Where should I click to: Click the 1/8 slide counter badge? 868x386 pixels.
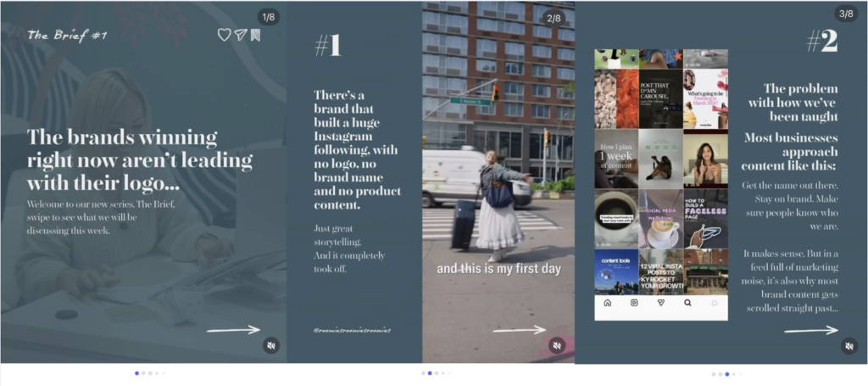268,16
